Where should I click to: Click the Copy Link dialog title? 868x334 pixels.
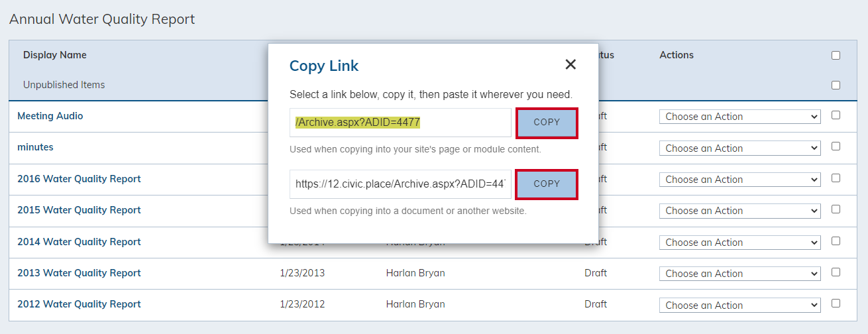[324, 66]
